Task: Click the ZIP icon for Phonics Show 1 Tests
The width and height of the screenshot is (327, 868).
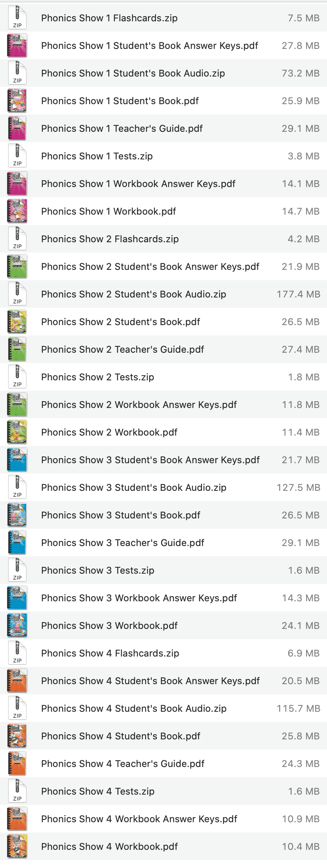Action: 17,155
